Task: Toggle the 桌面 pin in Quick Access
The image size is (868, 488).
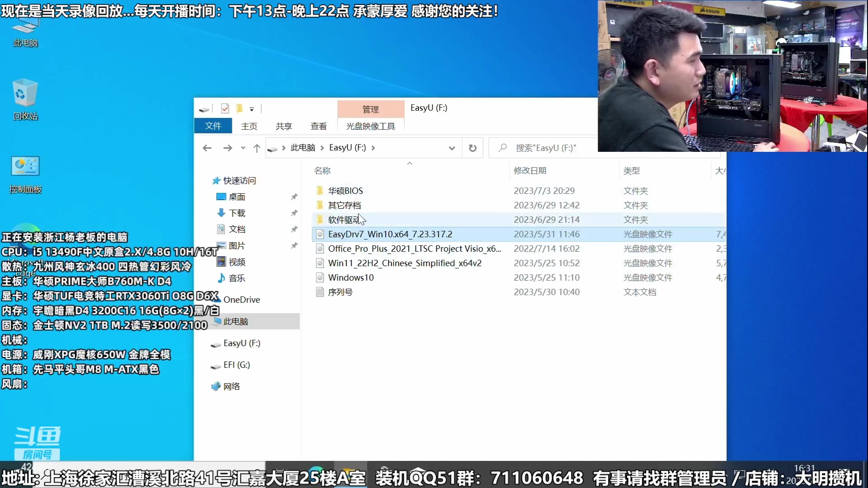Action: pos(294,197)
